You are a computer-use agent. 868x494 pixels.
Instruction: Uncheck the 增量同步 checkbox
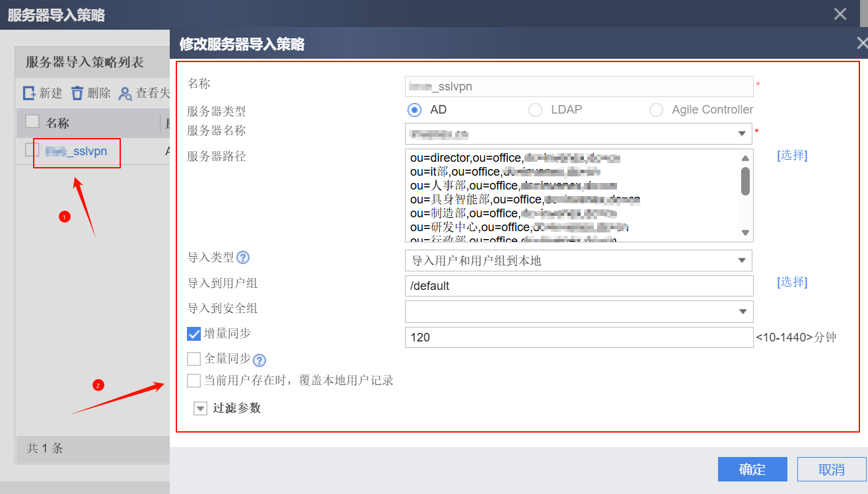pos(194,334)
